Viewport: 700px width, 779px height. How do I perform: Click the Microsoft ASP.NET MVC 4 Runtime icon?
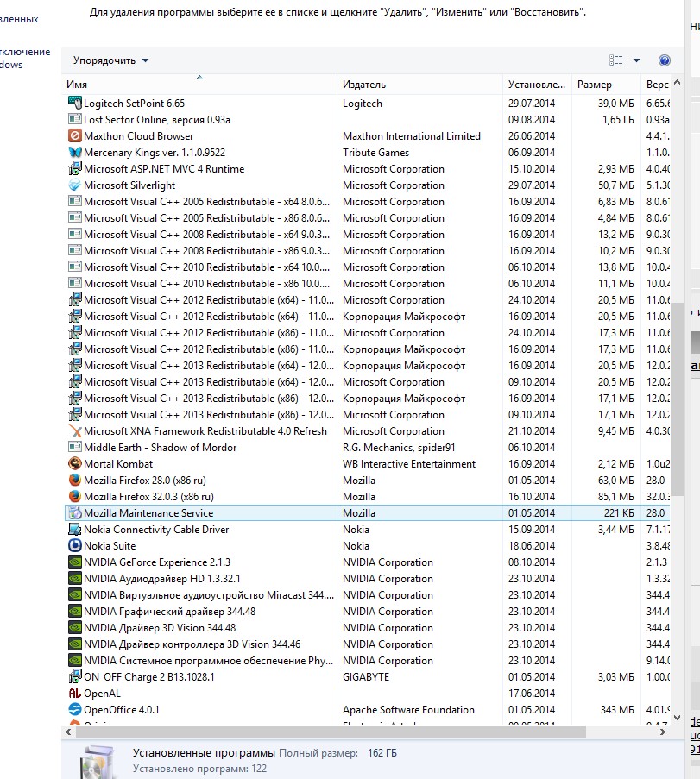pyautogui.click(x=74, y=168)
